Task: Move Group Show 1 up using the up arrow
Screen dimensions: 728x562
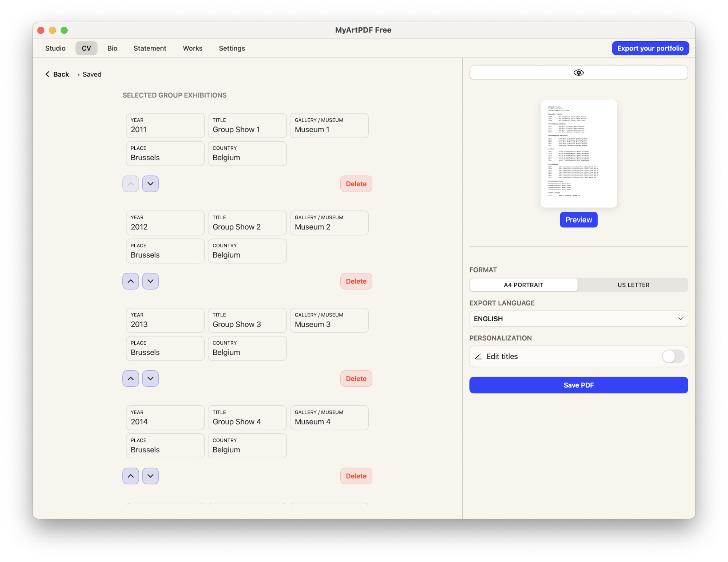Action: pos(130,184)
